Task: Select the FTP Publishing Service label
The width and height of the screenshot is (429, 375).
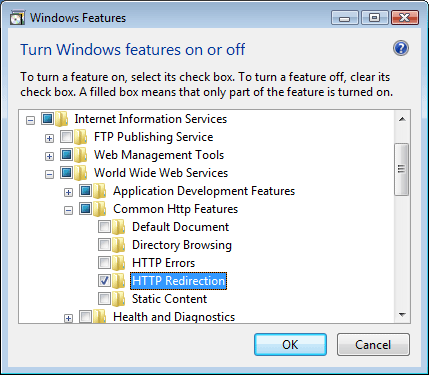Action: [x=153, y=137]
